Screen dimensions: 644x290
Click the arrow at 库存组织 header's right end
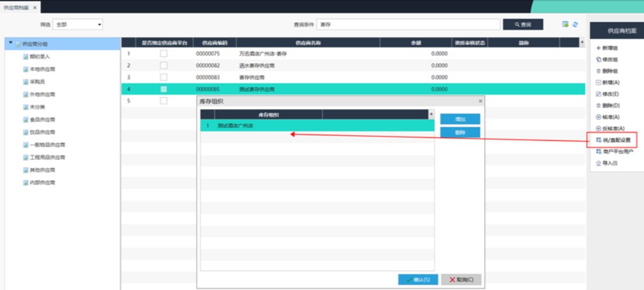[x=431, y=115]
